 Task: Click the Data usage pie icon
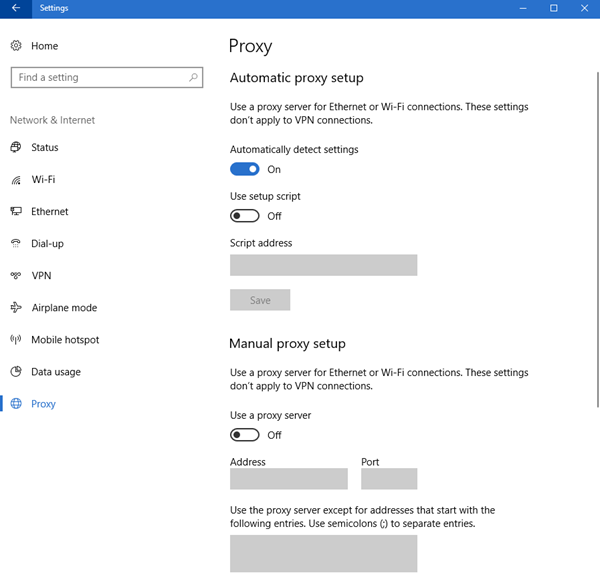point(16,372)
